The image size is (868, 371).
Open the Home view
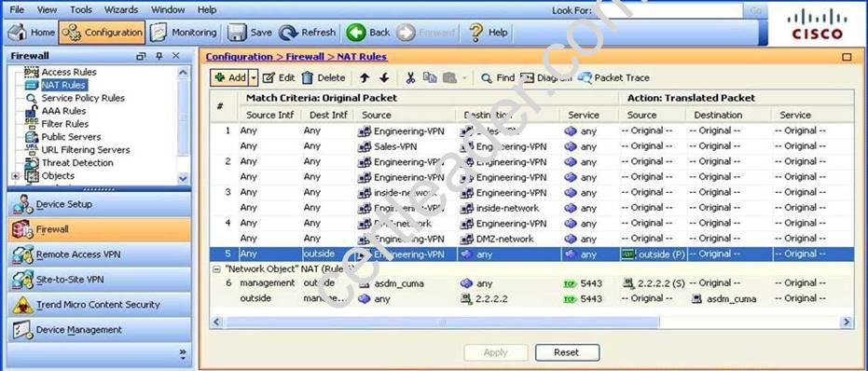click(x=31, y=33)
